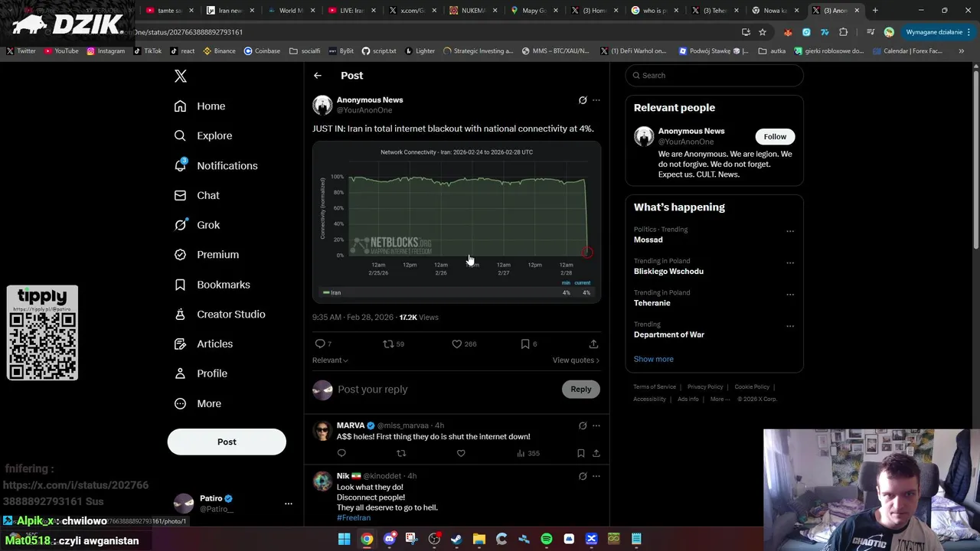Screen dimensions: 980x551
Task: Go back with the arrow beside Post
Action: (x=318, y=76)
